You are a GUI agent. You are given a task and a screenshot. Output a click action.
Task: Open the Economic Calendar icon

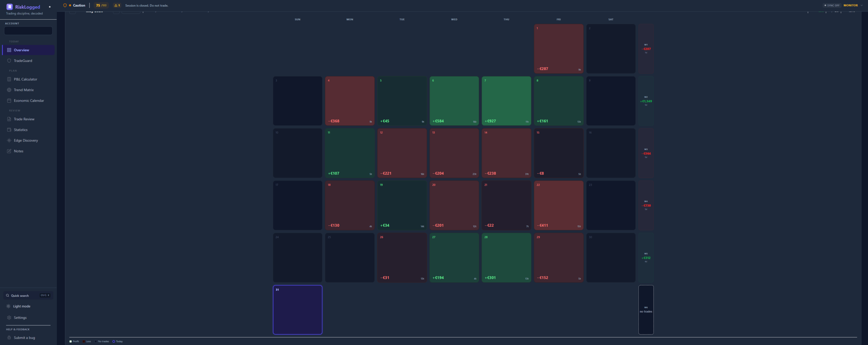(9, 101)
